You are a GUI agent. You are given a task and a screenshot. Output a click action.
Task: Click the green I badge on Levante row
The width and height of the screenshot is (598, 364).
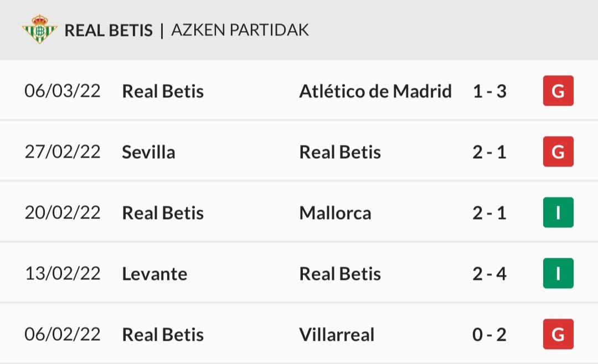(x=558, y=273)
